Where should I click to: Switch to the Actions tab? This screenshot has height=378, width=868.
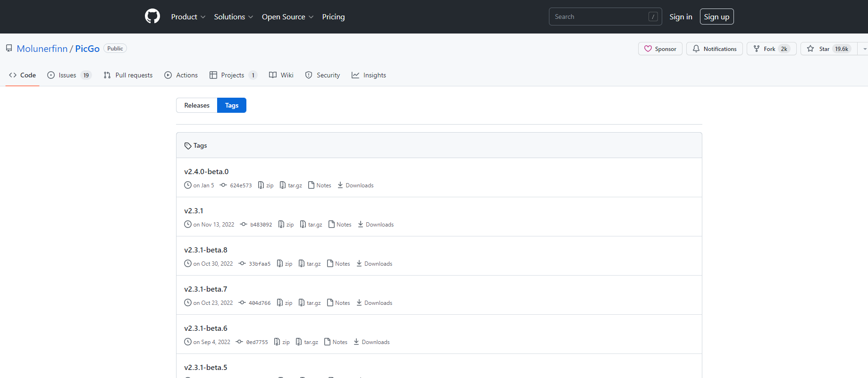point(181,75)
